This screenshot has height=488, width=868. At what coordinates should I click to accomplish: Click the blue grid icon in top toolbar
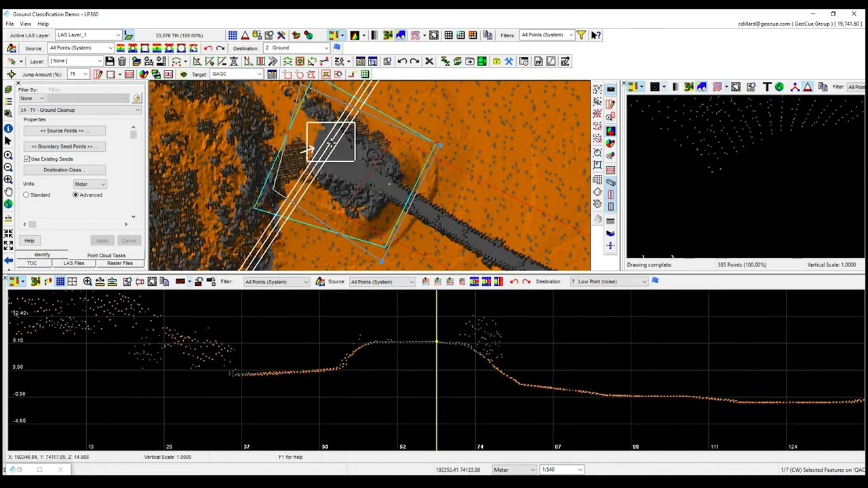tap(233, 35)
